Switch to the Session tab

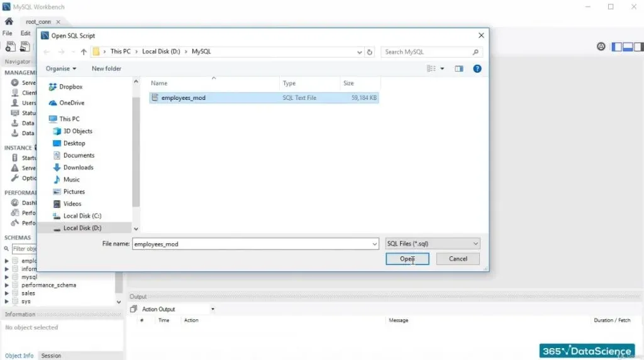pyautogui.click(x=51, y=356)
